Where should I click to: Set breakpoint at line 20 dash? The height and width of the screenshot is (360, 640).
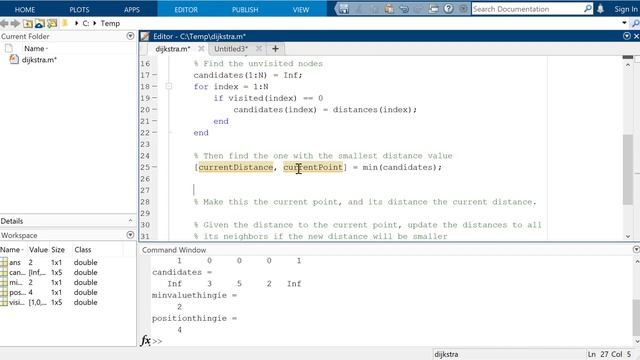155,109
